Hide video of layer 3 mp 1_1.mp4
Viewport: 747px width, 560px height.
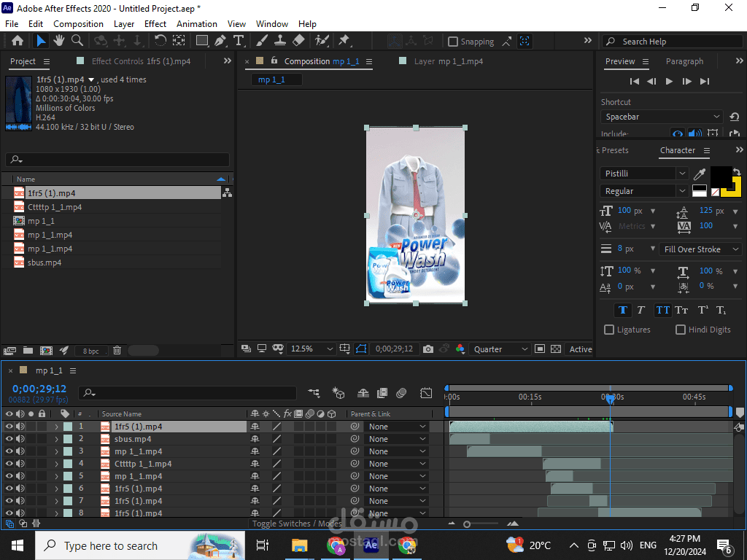click(x=9, y=451)
